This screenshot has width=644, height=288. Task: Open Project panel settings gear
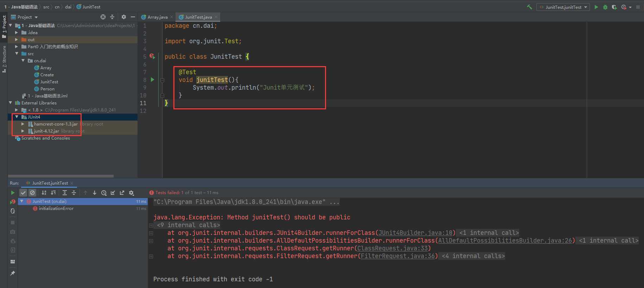point(124,17)
